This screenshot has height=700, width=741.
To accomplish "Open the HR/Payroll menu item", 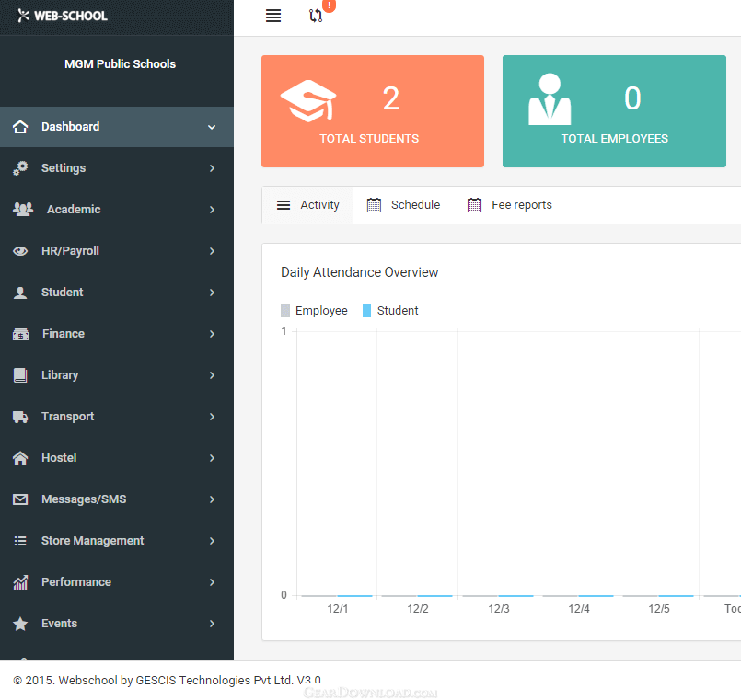I will (x=70, y=251).
